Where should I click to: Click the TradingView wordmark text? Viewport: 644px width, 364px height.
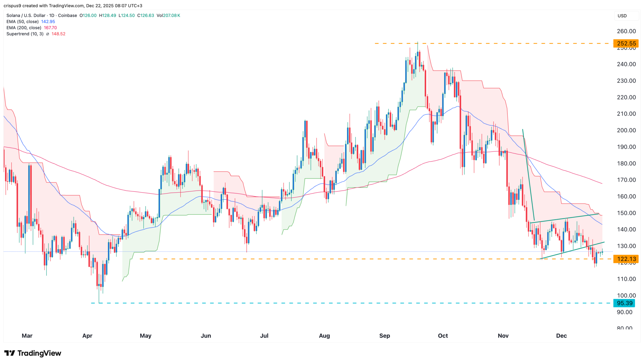click(39, 353)
